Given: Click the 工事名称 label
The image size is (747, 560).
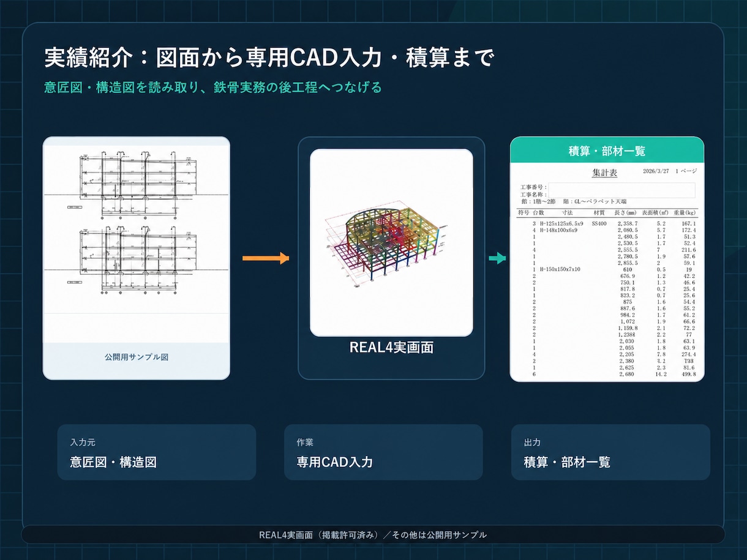Looking at the screenshot, I should [533, 194].
